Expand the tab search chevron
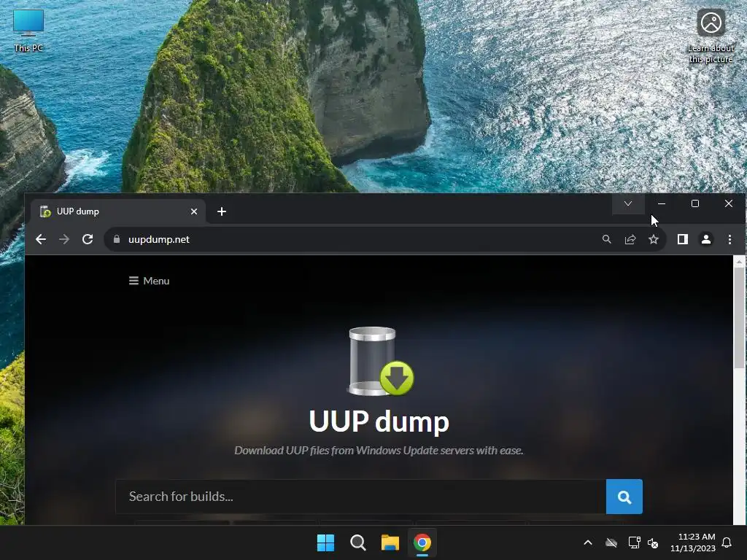Screen dimensions: 747x560 coord(628,204)
